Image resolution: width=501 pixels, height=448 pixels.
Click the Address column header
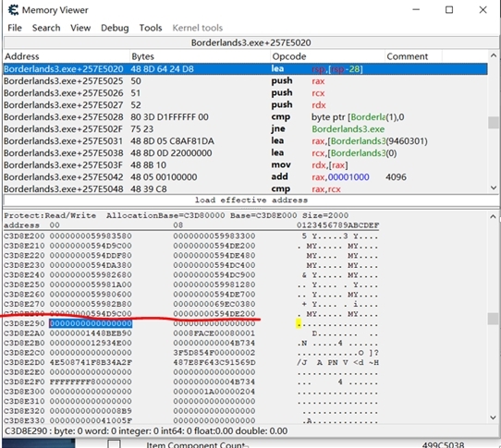pyautogui.click(x=67, y=56)
